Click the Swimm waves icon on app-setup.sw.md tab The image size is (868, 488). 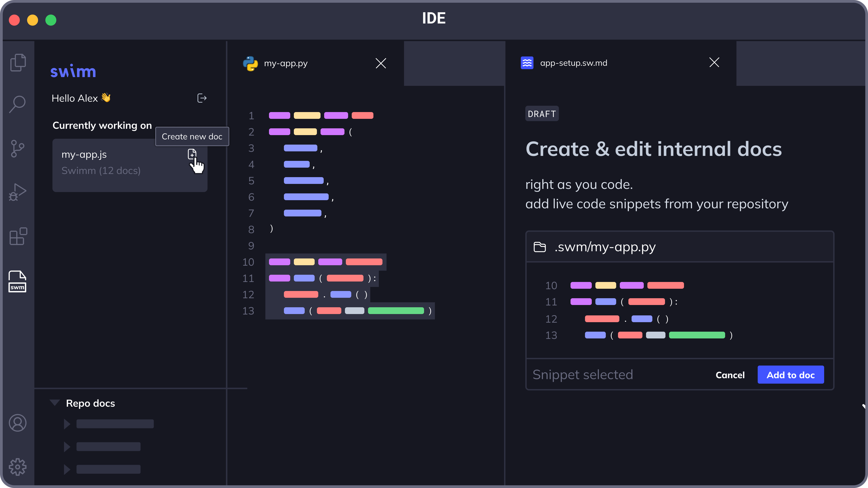pyautogui.click(x=527, y=63)
